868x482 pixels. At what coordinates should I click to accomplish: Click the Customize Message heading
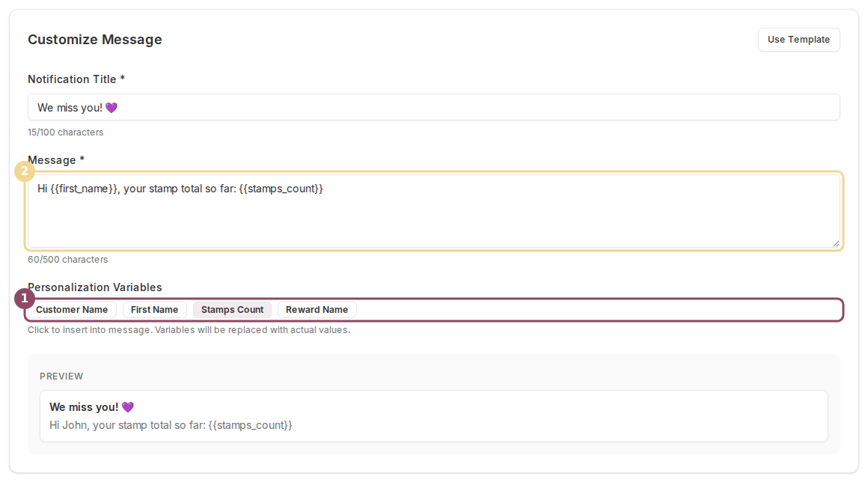95,40
